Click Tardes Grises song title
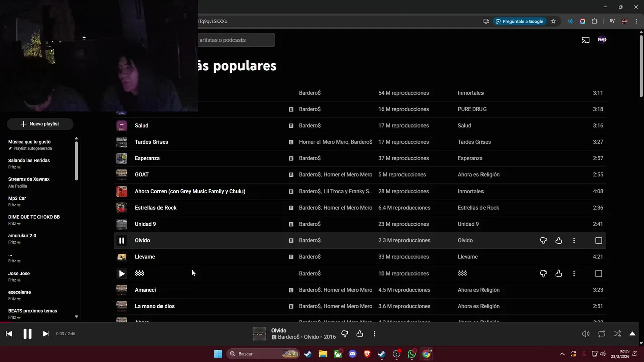 pyautogui.click(x=151, y=142)
